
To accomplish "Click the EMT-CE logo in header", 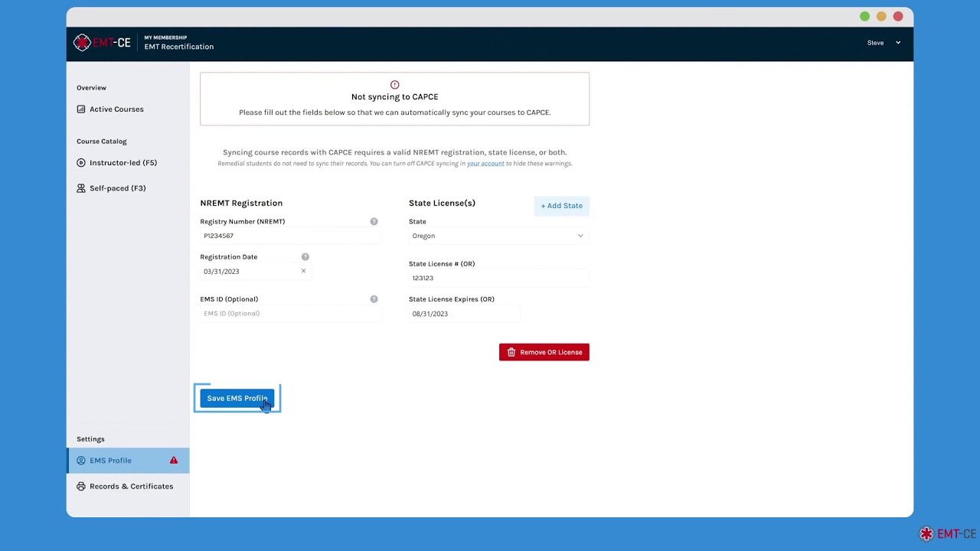I will coord(102,43).
